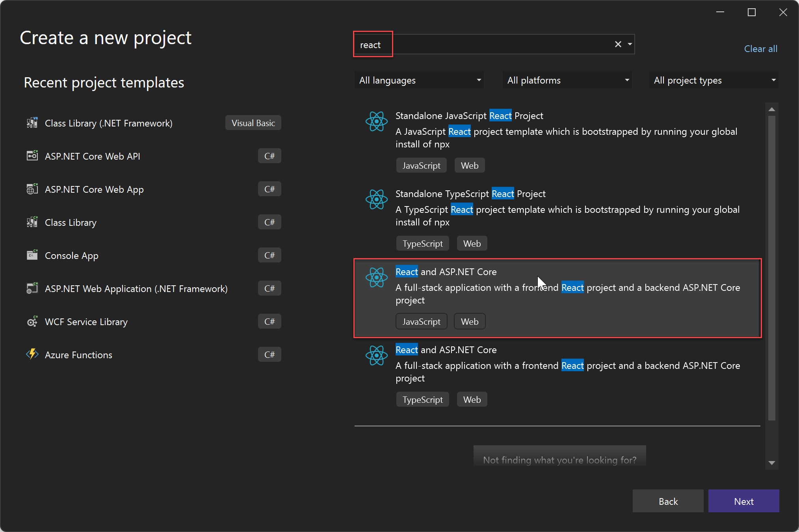Click the Back button
This screenshot has height=532, width=799.
point(668,501)
